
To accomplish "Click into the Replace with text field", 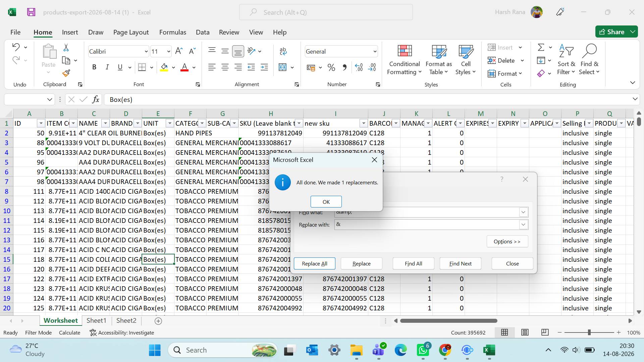I will pos(427,225).
